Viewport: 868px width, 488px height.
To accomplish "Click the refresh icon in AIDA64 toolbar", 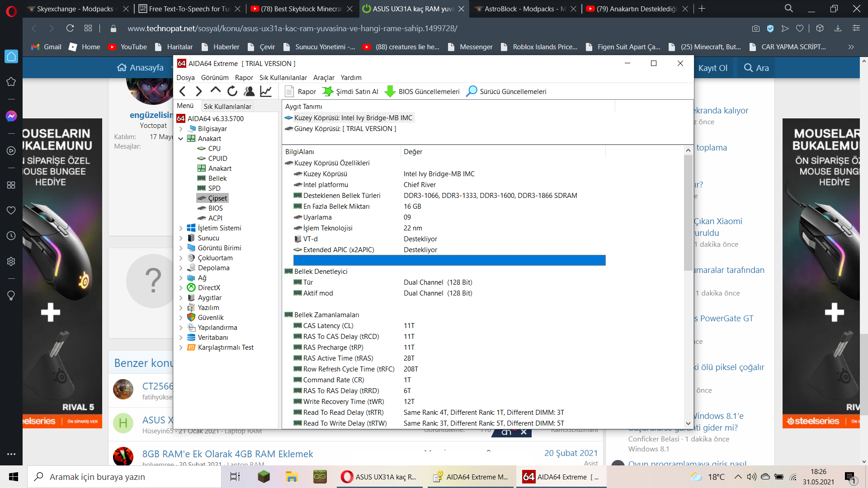I will tap(232, 91).
